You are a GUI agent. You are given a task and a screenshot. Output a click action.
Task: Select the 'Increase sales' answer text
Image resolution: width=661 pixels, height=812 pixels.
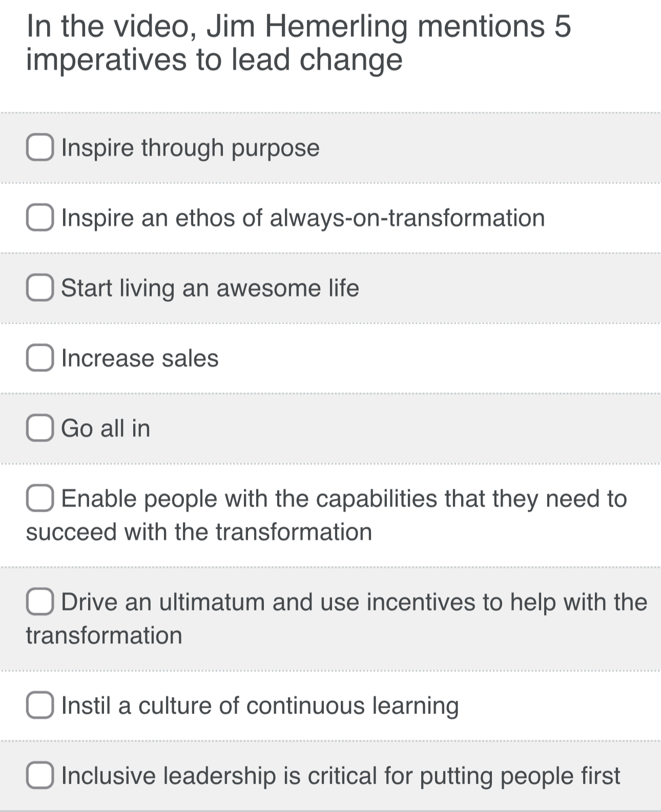[139, 359]
